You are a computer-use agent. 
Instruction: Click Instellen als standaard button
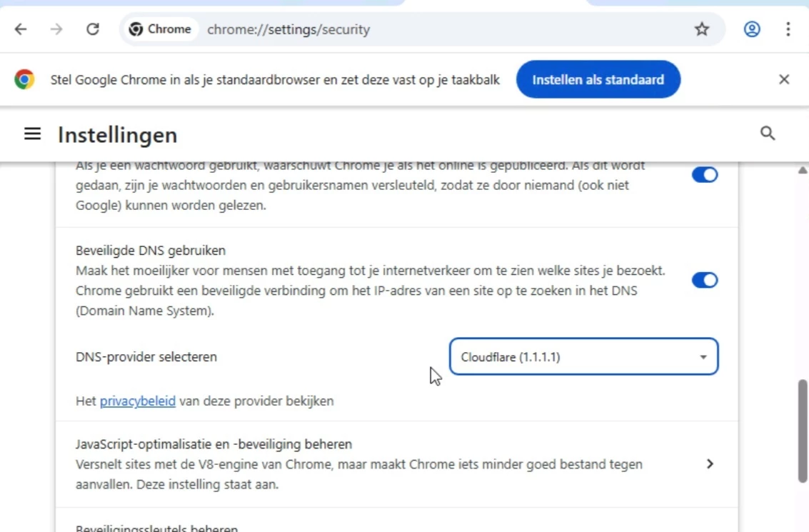coord(598,79)
